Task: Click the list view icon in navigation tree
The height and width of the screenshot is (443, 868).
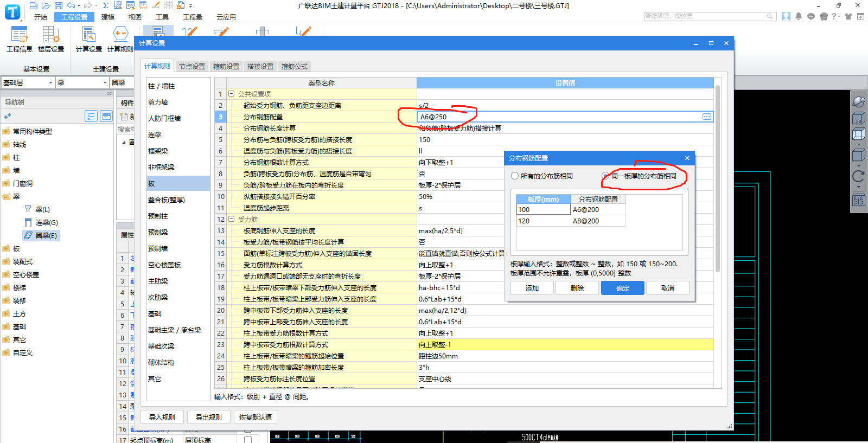Action: (91, 116)
